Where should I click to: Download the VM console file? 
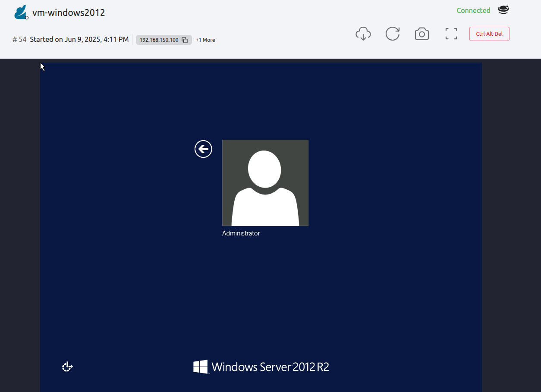tap(363, 34)
